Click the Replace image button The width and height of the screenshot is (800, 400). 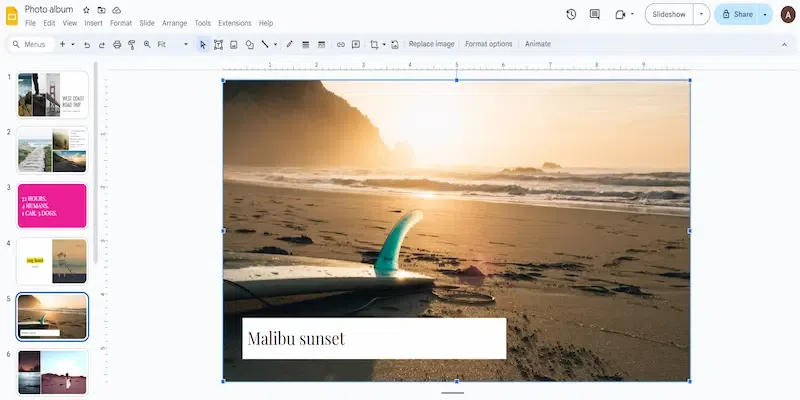[x=431, y=45]
